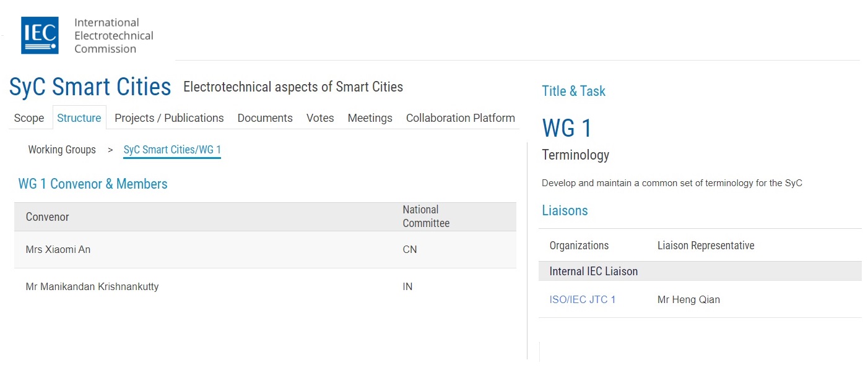868x368 pixels.
Task: Click the National Committee column header
Action: click(x=427, y=216)
